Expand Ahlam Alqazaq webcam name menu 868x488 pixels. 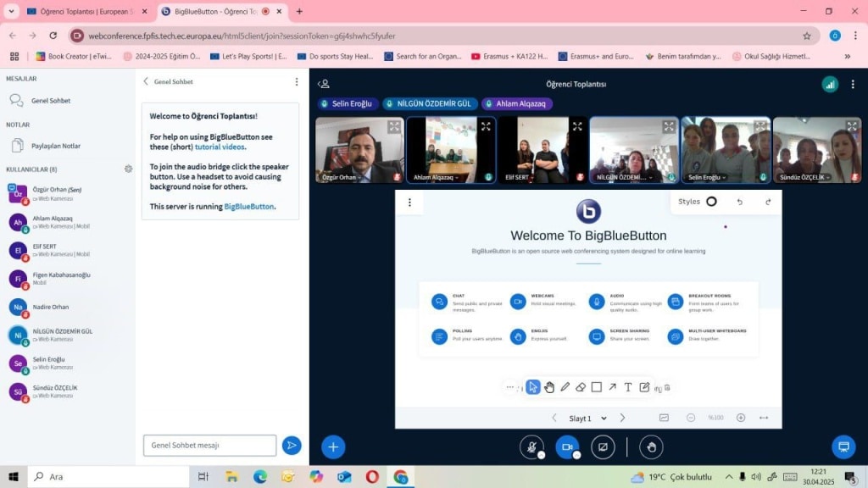[x=435, y=178]
